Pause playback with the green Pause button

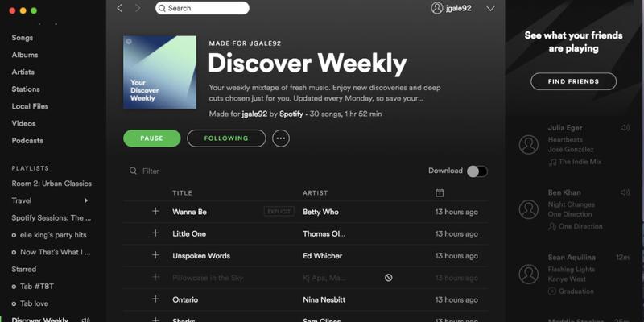[x=152, y=138]
